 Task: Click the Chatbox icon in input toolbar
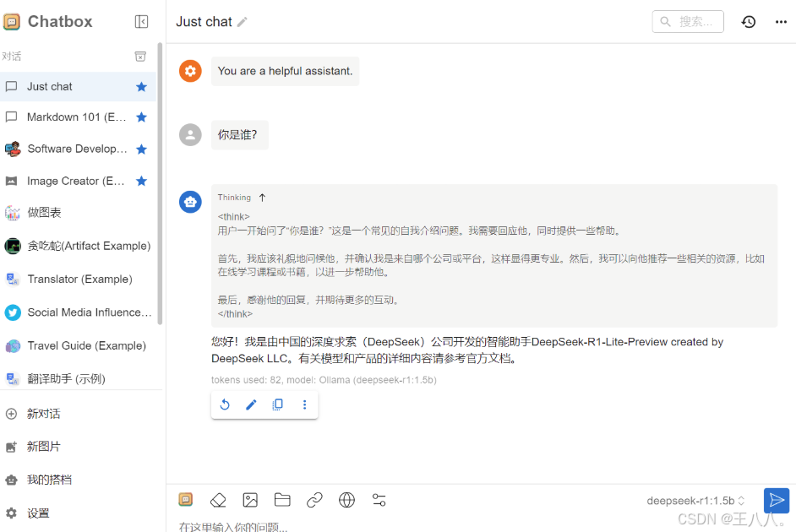click(186, 500)
